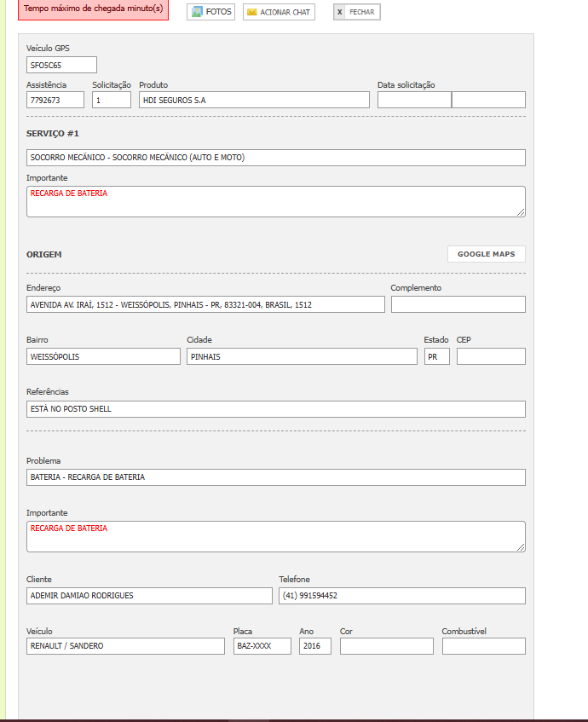The height and width of the screenshot is (722, 588).
Task: Focus the empty CEP field
Action: click(491, 356)
